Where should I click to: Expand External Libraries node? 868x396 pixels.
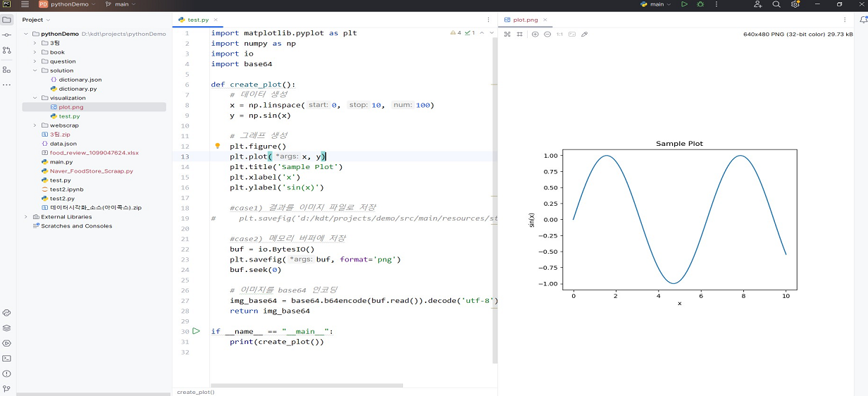tap(26, 217)
